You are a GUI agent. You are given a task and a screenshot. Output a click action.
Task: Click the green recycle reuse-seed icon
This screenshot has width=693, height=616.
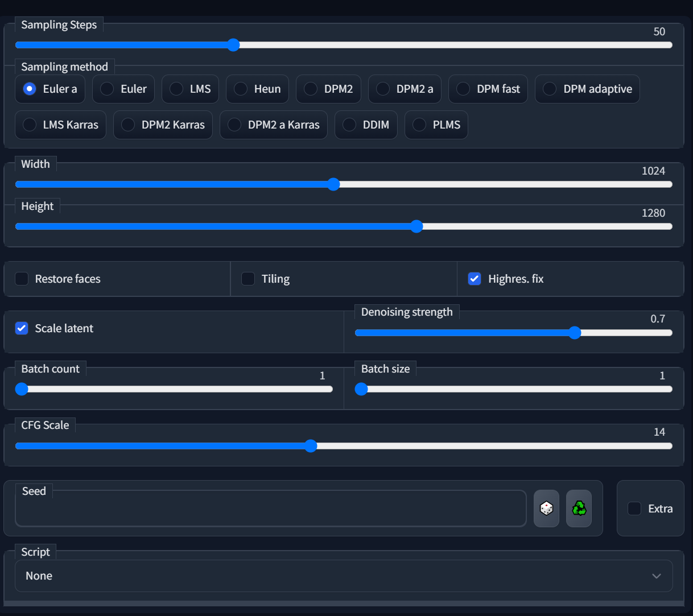click(579, 508)
